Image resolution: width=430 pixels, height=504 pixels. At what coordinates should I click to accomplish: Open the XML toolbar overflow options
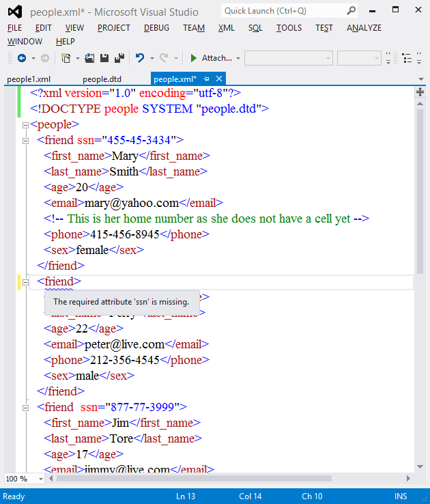click(x=419, y=58)
